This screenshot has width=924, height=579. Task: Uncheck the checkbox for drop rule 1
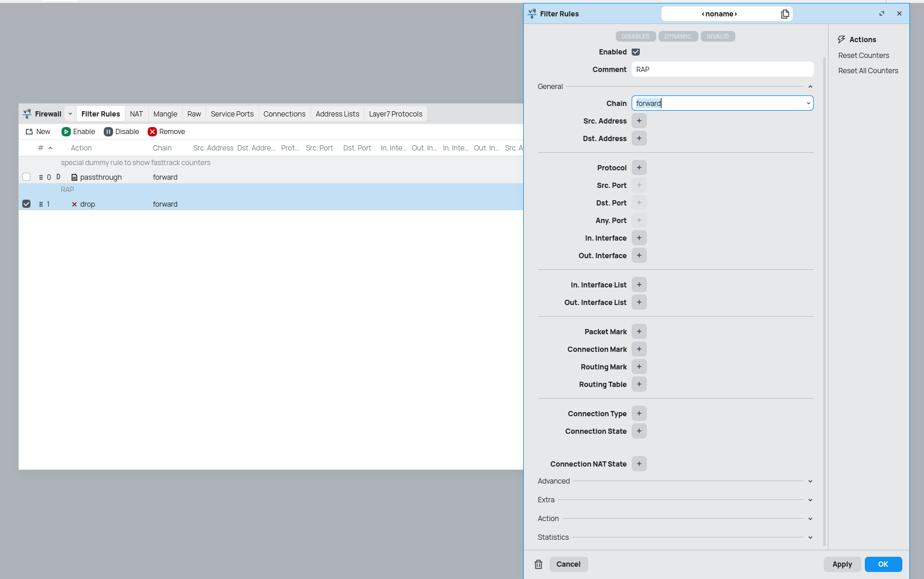click(x=26, y=204)
